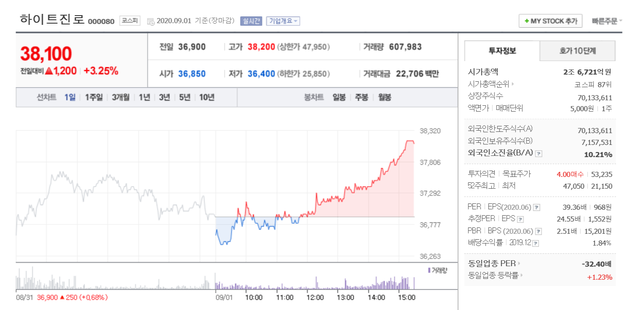Open the 동일업종 PER link
This screenshot has width=644, height=310.
click(x=492, y=264)
